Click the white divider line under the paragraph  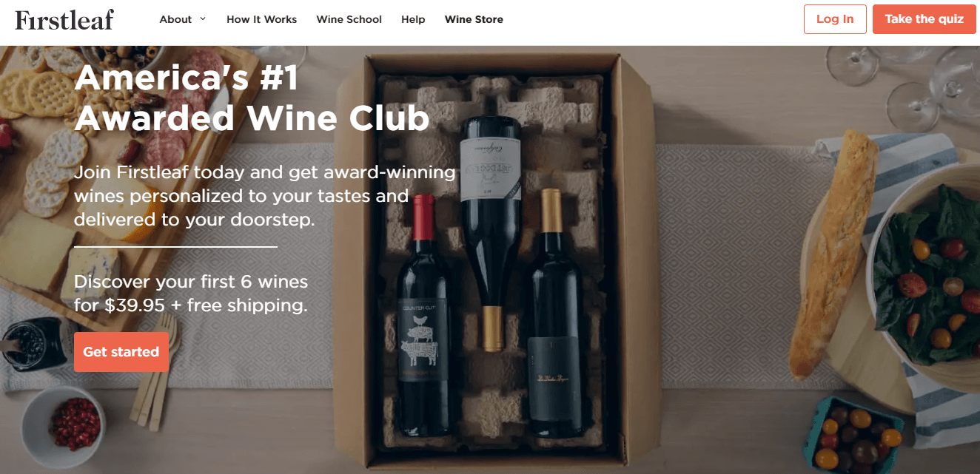pyautogui.click(x=176, y=247)
